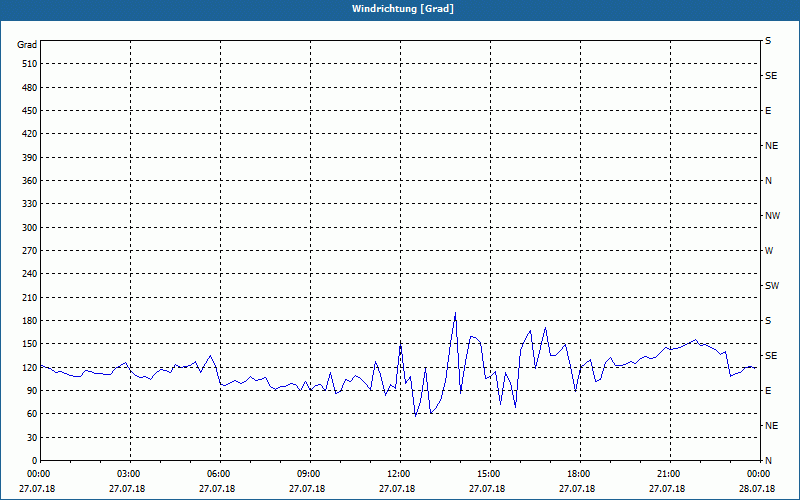Select the 150 degree axis value
800x500 pixels.
[30, 344]
